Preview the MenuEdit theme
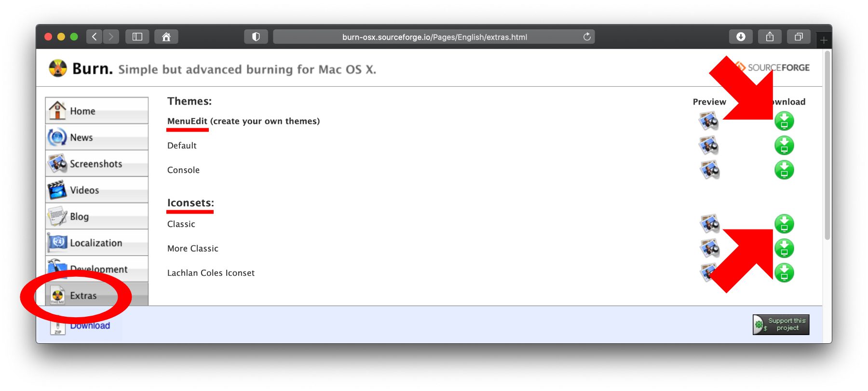This screenshot has width=868, height=391. tap(709, 121)
